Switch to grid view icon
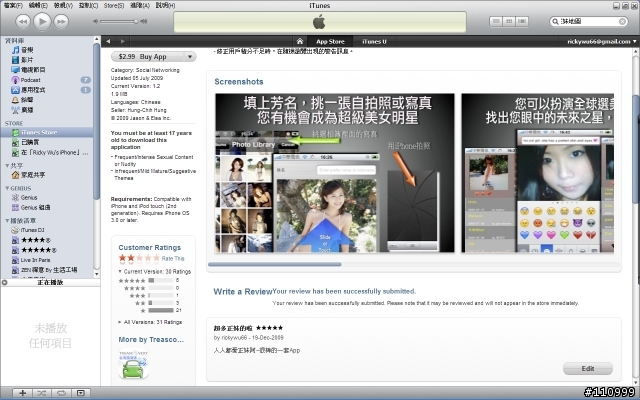640x400 pixels. coord(509,21)
